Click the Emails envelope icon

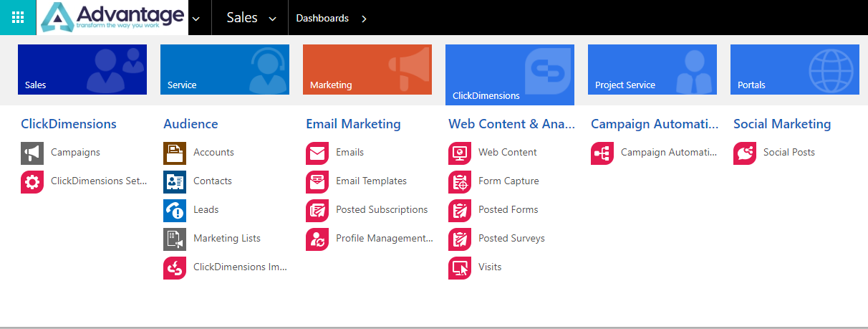point(317,153)
